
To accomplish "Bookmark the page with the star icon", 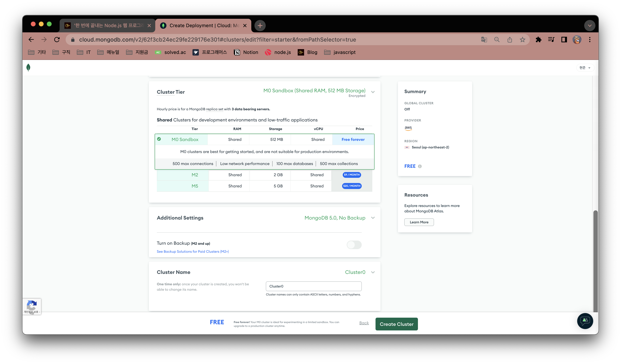I will pos(522,40).
